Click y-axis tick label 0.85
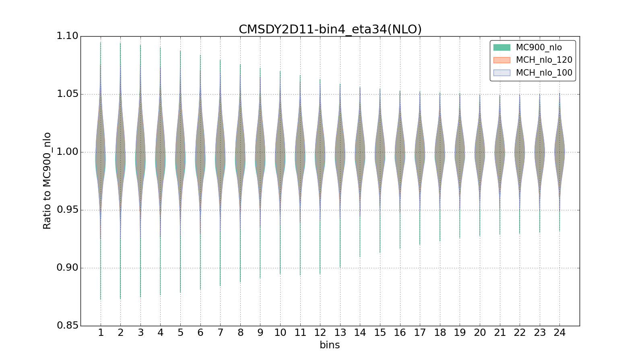This screenshot has height=362, width=644. click(x=68, y=325)
